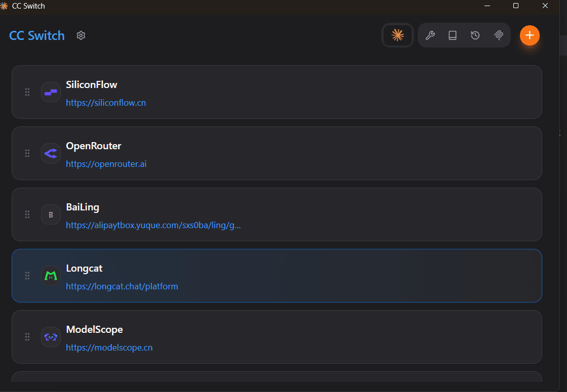
Task: Select the ModelScope provider name
Action: tap(94, 329)
